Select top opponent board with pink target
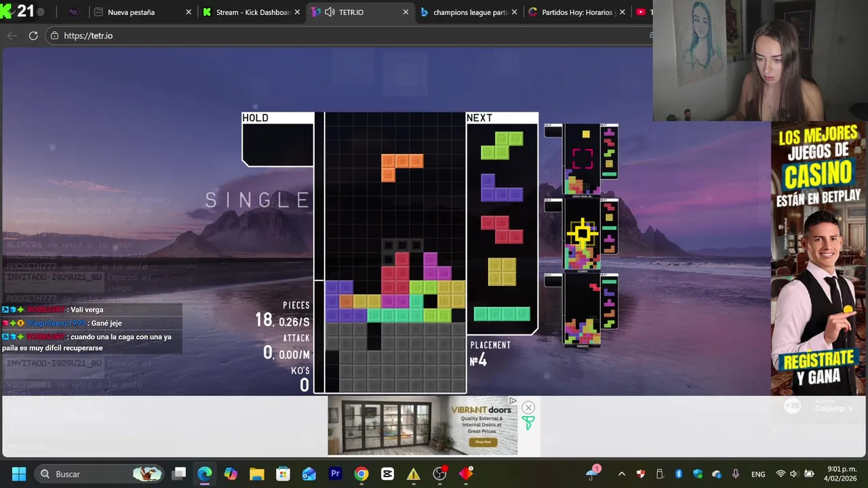This screenshot has width=868, height=488. point(582,159)
